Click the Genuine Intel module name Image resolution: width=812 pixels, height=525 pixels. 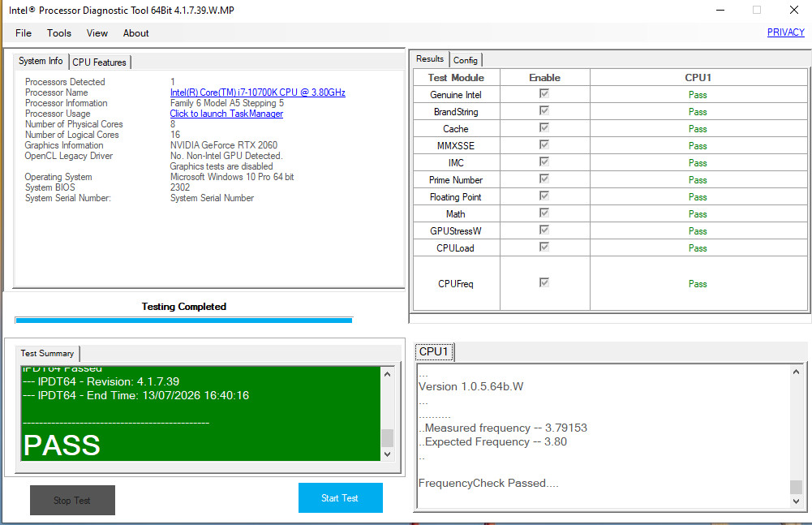456,95
